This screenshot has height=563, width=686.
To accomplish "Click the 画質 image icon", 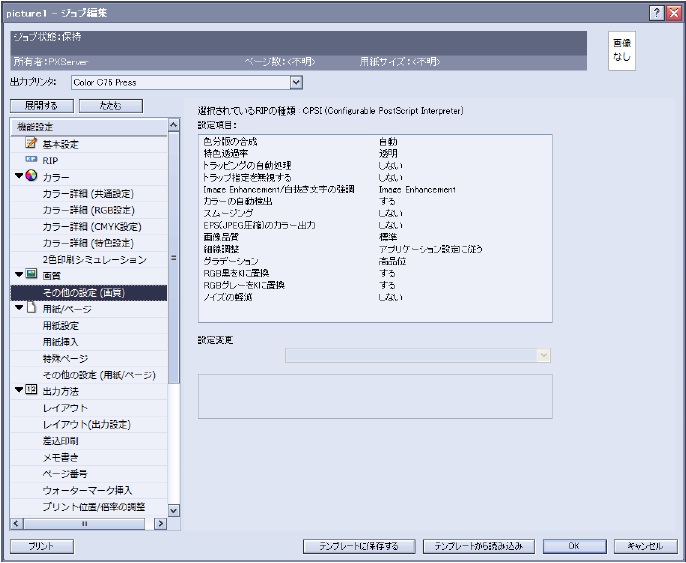I will click(31, 275).
